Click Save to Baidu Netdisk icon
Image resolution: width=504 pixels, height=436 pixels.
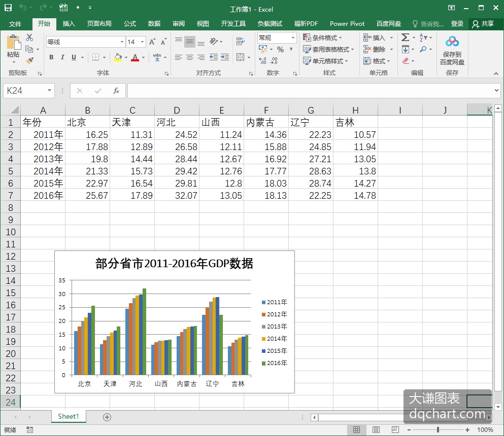pos(452,50)
